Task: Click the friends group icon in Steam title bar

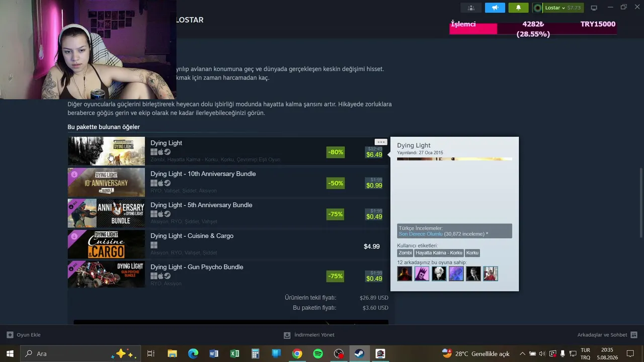Action: [x=471, y=8]
